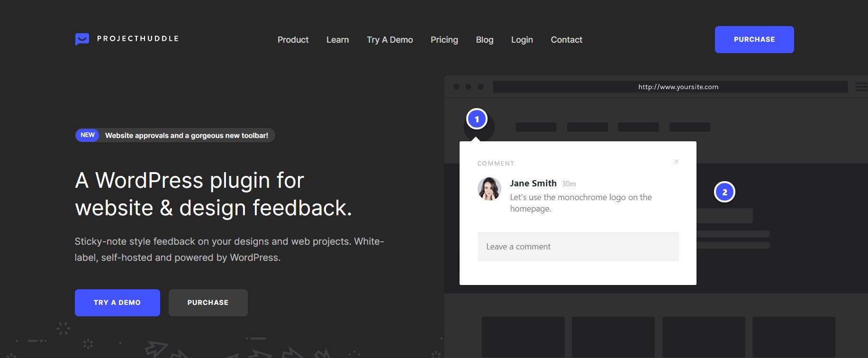868x358 pixels.
Task: Select comment pin number 1
Action: click(477, 119)
